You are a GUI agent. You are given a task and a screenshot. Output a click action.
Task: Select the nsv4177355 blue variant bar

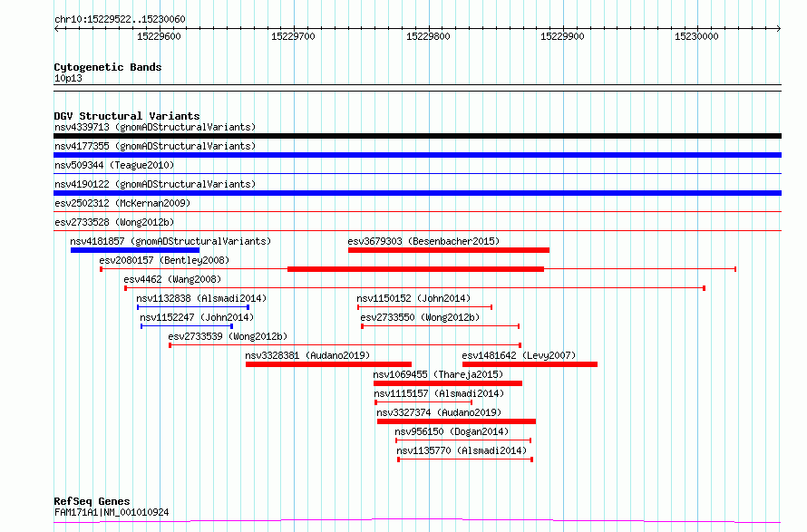[417, 155]
